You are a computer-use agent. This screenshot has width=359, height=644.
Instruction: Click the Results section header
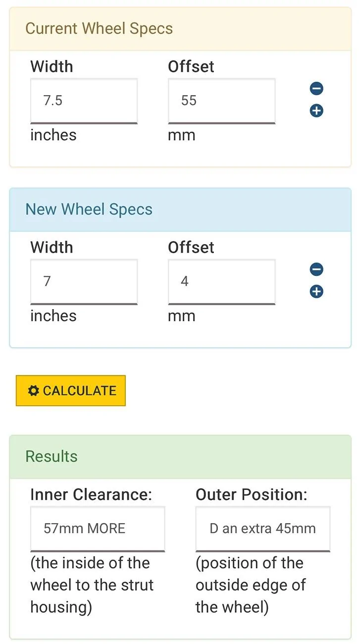tap(51, 456)
